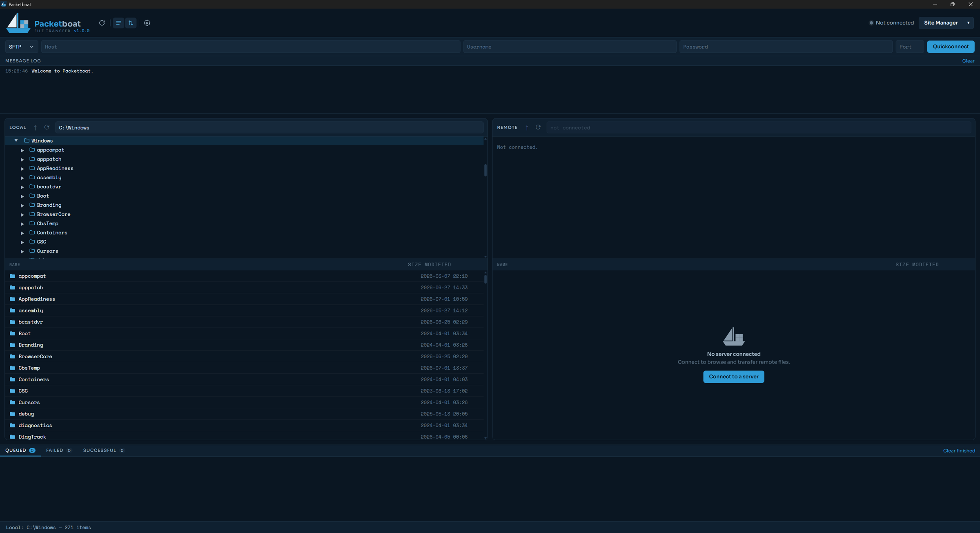Click the refresh icon in top toolbar
Screen dimensions: 980x533
(x=102, y=23)
